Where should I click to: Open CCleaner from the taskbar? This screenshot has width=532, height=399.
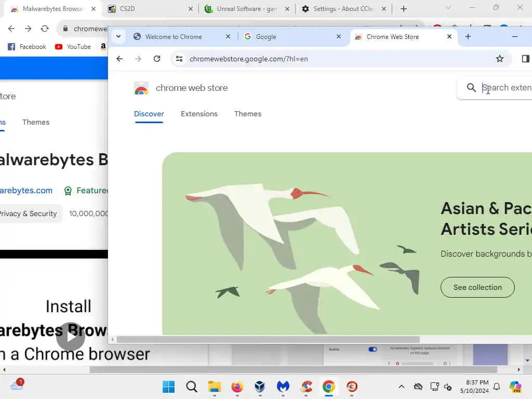[306, 387]
